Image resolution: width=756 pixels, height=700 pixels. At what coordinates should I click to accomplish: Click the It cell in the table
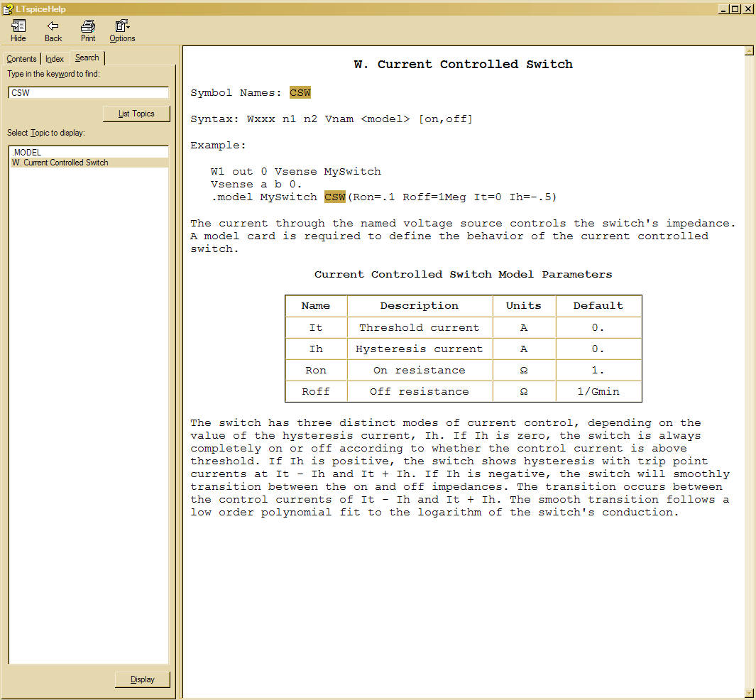click(x=316, y=328)
